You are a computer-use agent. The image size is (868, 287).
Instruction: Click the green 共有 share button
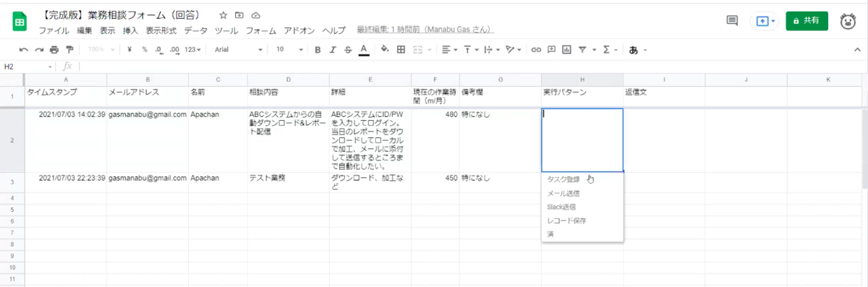[807, 21]
